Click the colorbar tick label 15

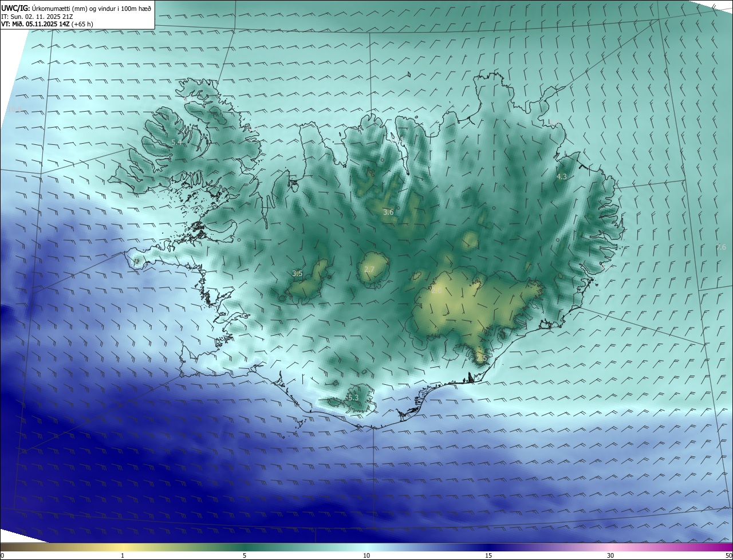pos(488,555)
